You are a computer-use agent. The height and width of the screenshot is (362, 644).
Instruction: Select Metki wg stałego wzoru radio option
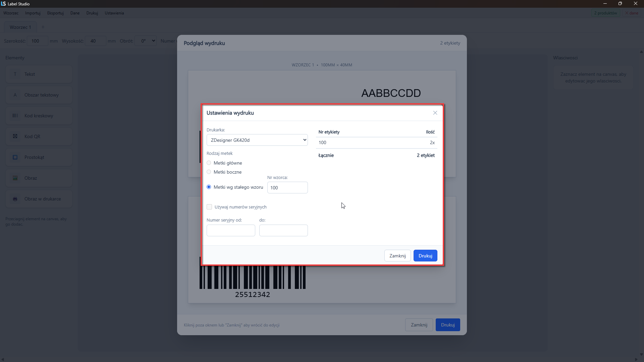click(209, 187)
